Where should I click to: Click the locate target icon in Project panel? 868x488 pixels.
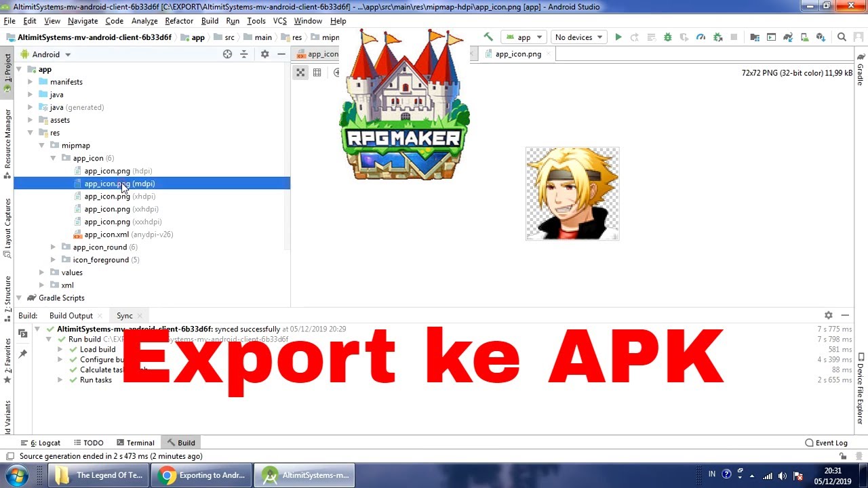click(x=227, y=54)
